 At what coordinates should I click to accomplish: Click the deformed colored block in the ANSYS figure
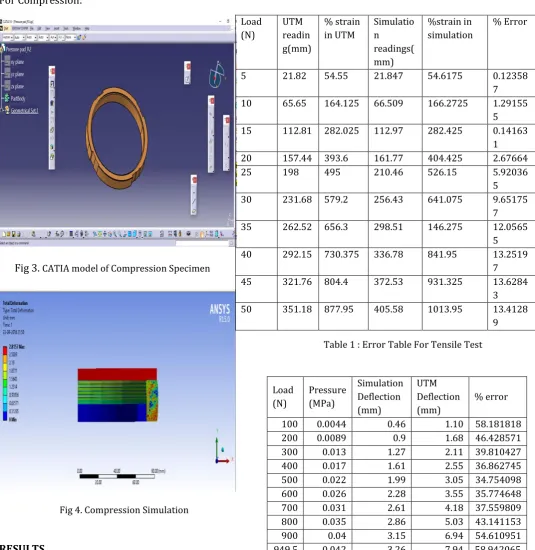[x=118, y=395]
